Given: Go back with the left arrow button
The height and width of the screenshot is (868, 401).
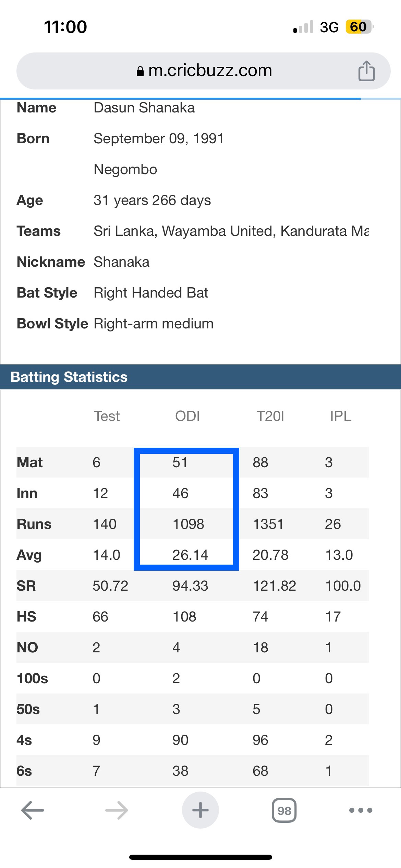Looking at the screenshot, I should (33, 810).
